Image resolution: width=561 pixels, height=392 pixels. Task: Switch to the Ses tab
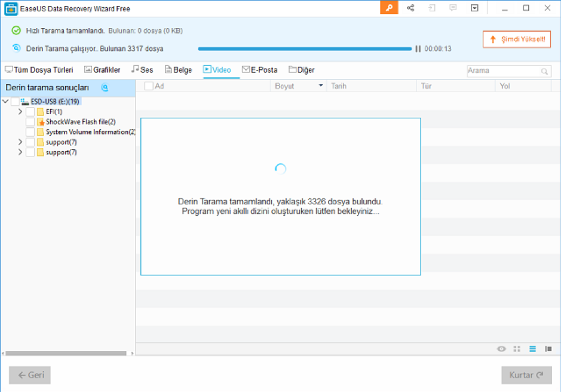click(142, 70)
